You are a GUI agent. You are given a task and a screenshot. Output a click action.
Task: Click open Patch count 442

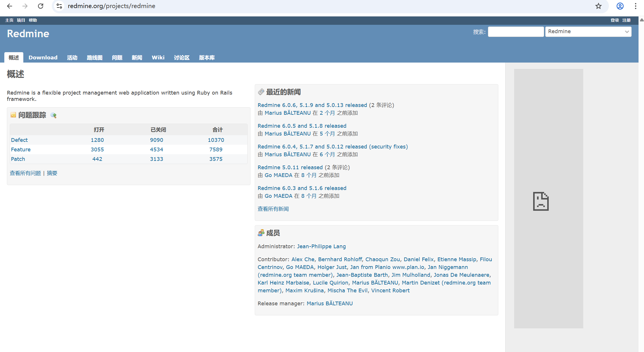coord(97,159)
